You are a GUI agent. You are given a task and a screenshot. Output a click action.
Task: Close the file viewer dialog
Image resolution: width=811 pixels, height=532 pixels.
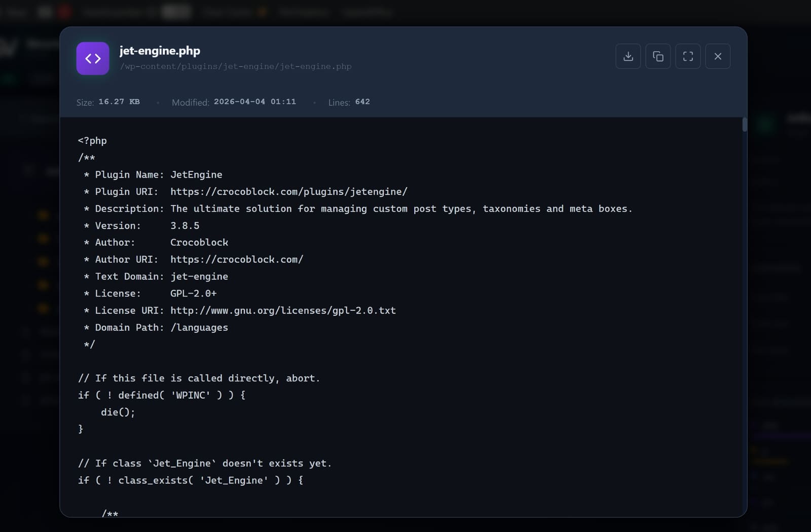[718, 56]
